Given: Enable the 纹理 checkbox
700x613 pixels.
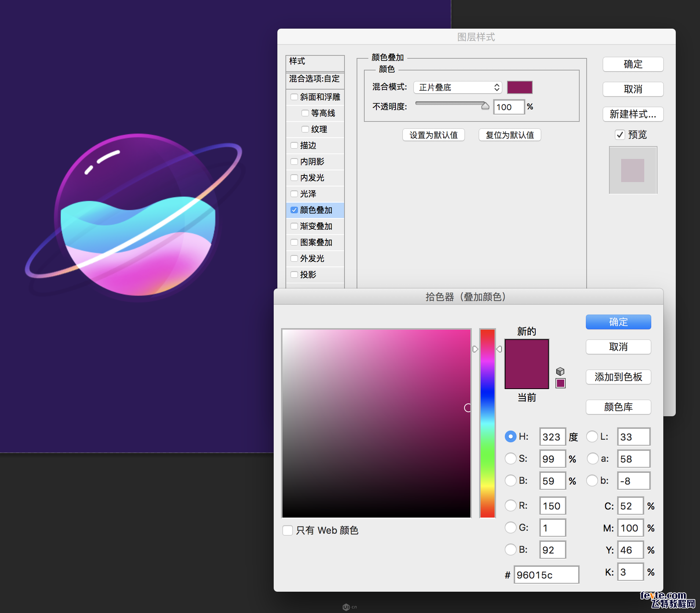Looking at the screenshot, I should pyautogui.click(x=305, y=129).
